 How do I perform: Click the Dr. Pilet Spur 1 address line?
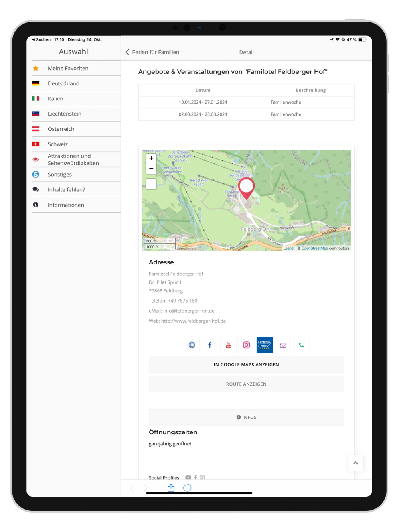(165, 282)
